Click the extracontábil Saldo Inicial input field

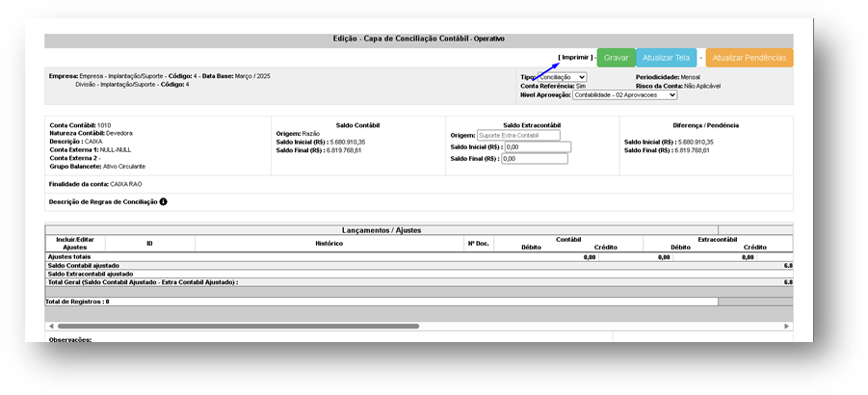(538, 147)
